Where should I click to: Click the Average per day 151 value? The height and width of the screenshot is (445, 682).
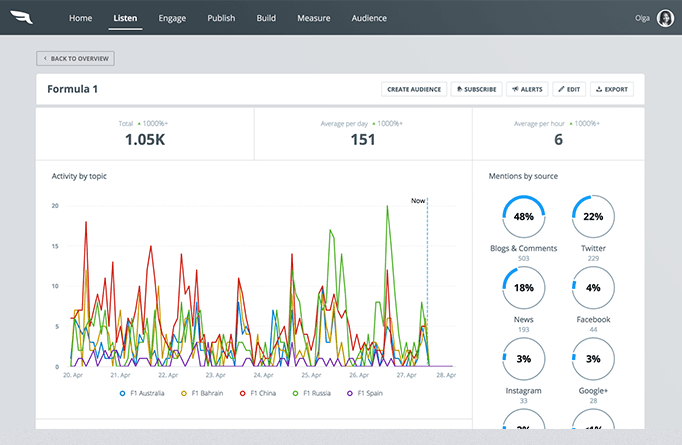tap(363, 140)
